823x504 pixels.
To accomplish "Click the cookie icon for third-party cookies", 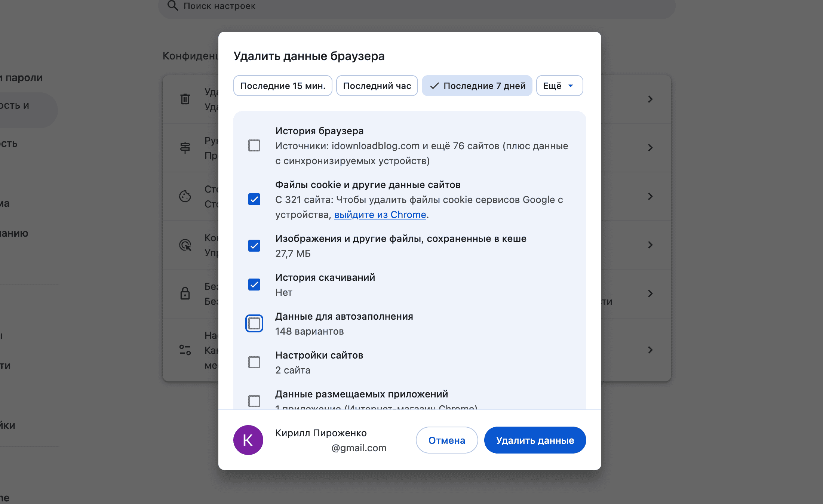I will 185,196.
